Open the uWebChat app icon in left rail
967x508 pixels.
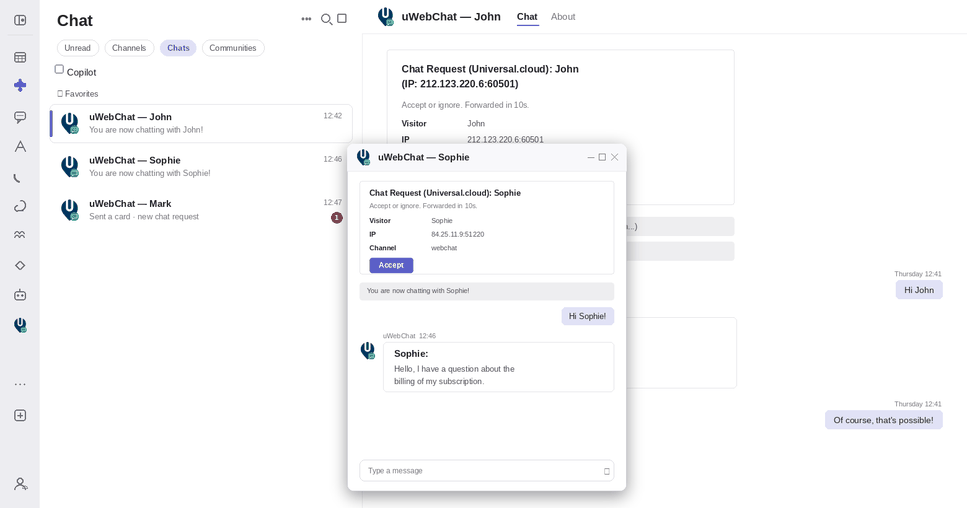20,325
